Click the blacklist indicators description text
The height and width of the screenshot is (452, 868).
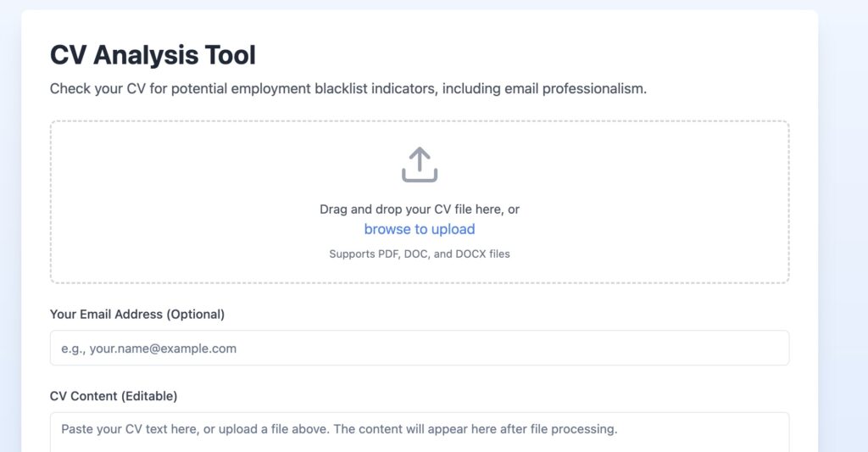tap(348, 89)
